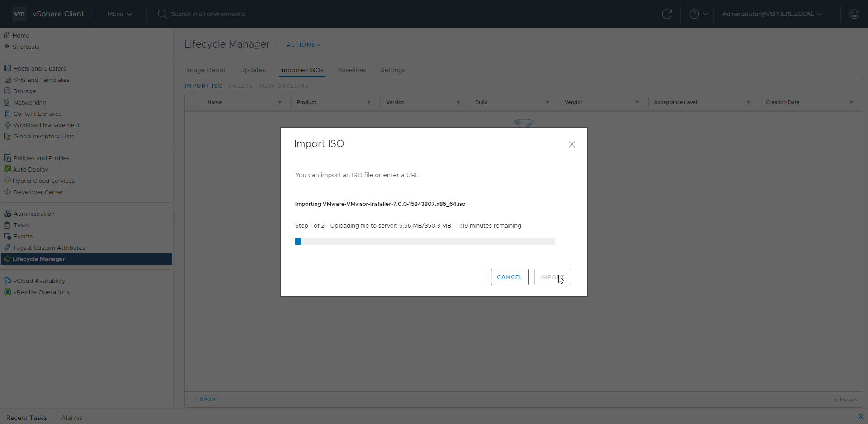Open the Actions dropdown

click(x=303, y=44)
